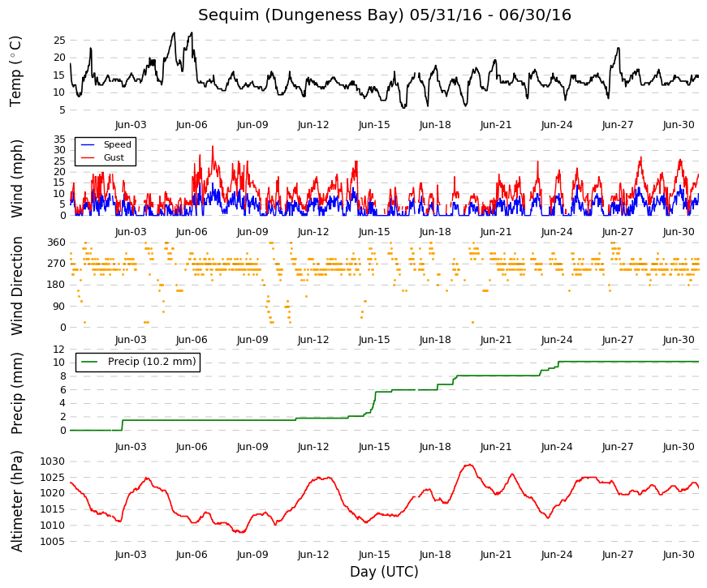
Task: Select the Gust legend label
Action: coord(114,157)
